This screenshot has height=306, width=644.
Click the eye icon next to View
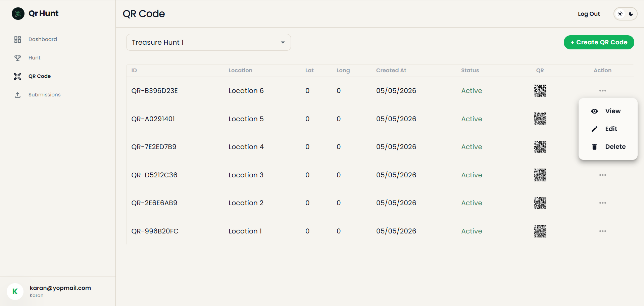coord(594,111)
